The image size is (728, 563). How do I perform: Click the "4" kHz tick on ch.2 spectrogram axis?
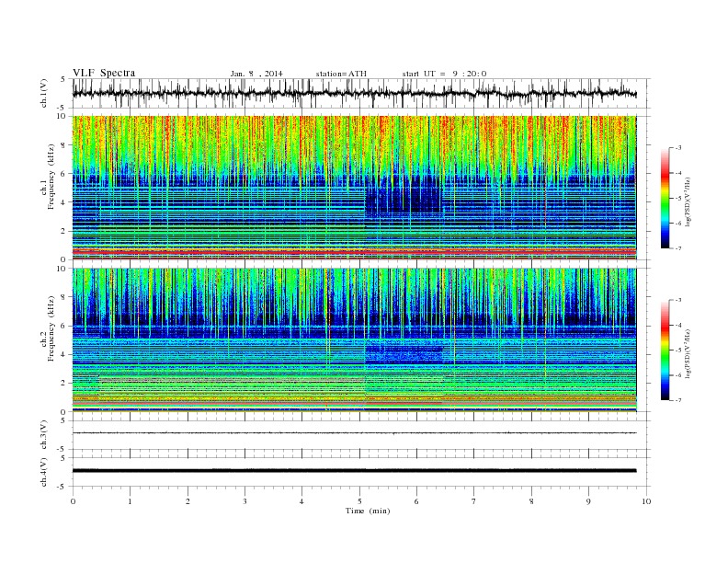[x=63, y=354]
